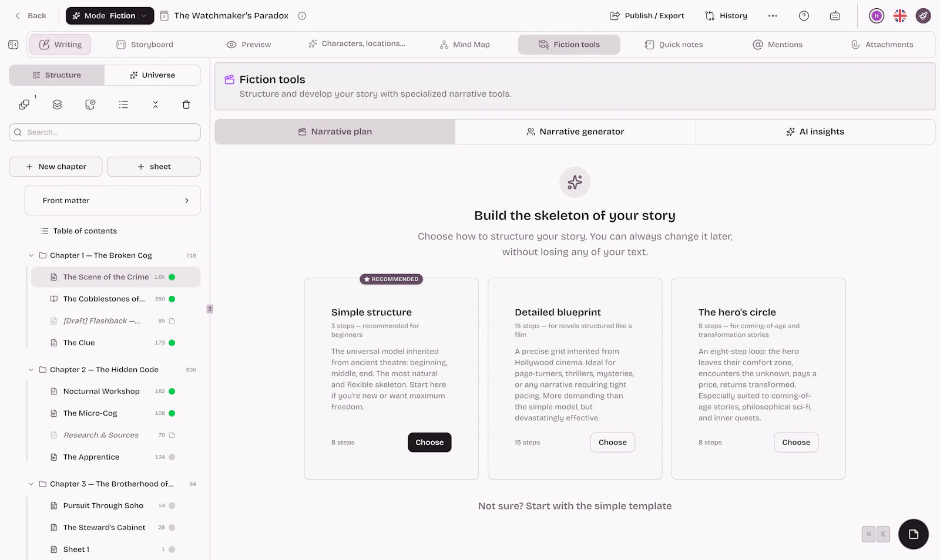Select the Fiction tools tab
Image resolution: width=940 pixels, height=560 pixels.
(569, 45)
